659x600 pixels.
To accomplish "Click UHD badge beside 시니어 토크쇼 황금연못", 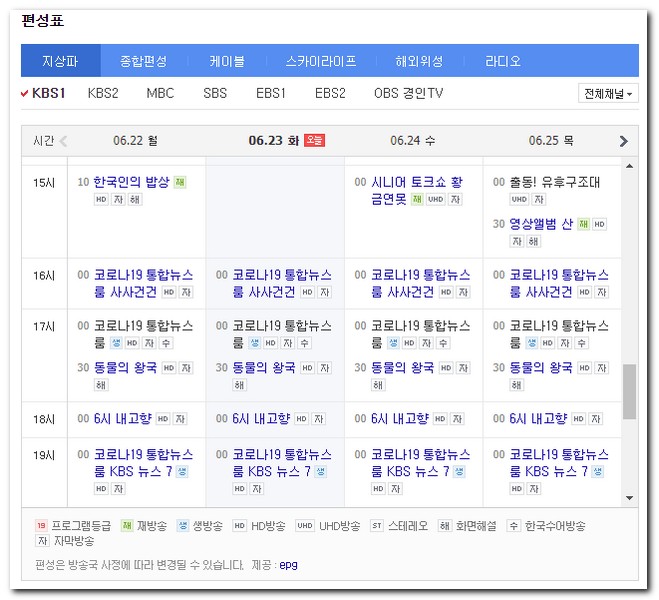I will click(x=435, y=200).
